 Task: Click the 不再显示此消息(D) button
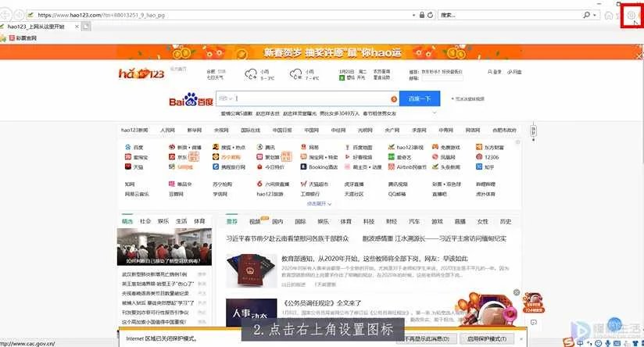[x=426, y=338]
